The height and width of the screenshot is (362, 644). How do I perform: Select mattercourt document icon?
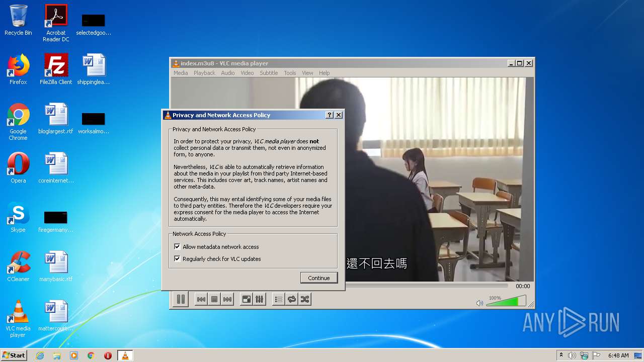click(56, 316)
